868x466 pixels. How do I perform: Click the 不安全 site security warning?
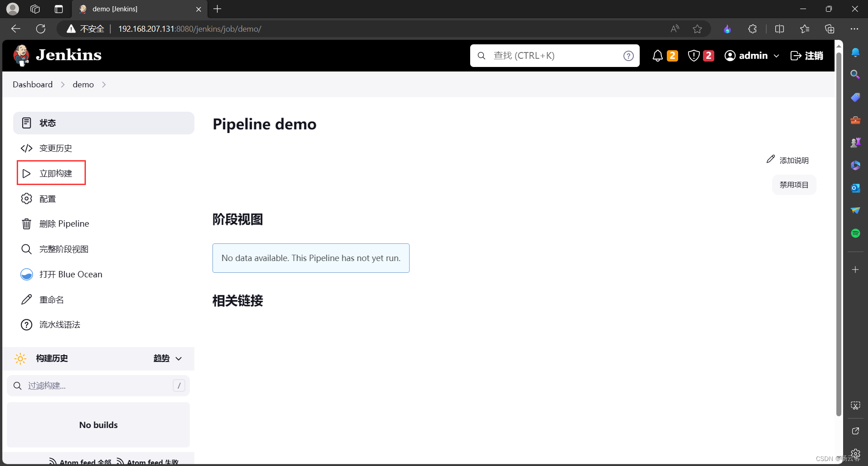85,29
